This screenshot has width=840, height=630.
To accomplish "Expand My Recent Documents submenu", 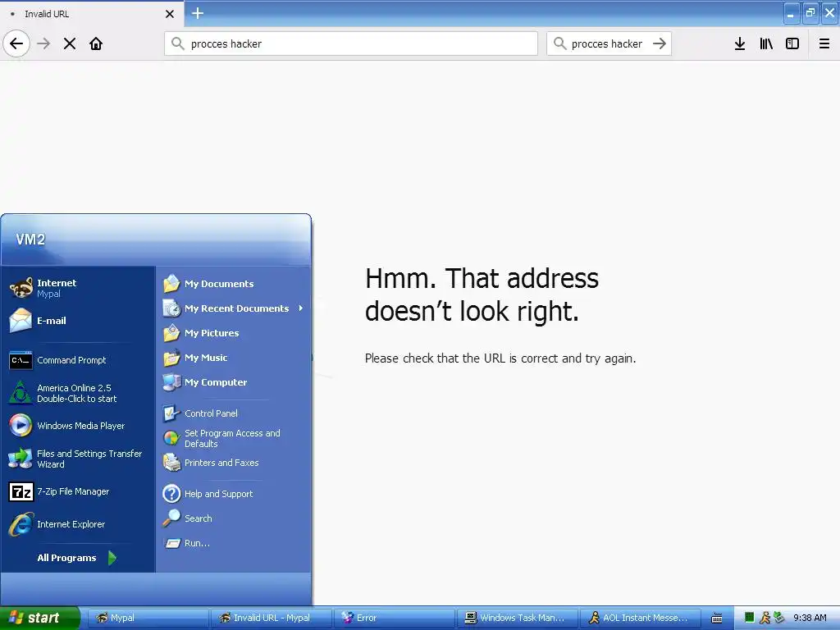I will [x=234, y=308].
